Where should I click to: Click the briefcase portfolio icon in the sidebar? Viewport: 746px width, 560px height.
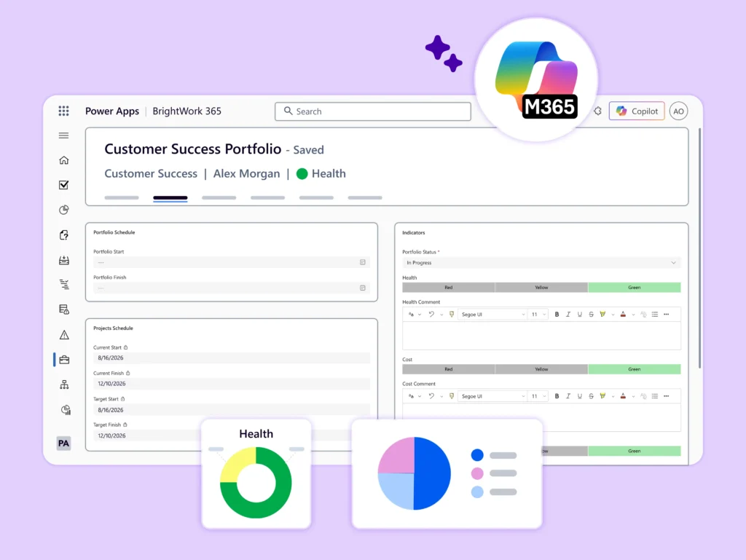tap(63, 359)
